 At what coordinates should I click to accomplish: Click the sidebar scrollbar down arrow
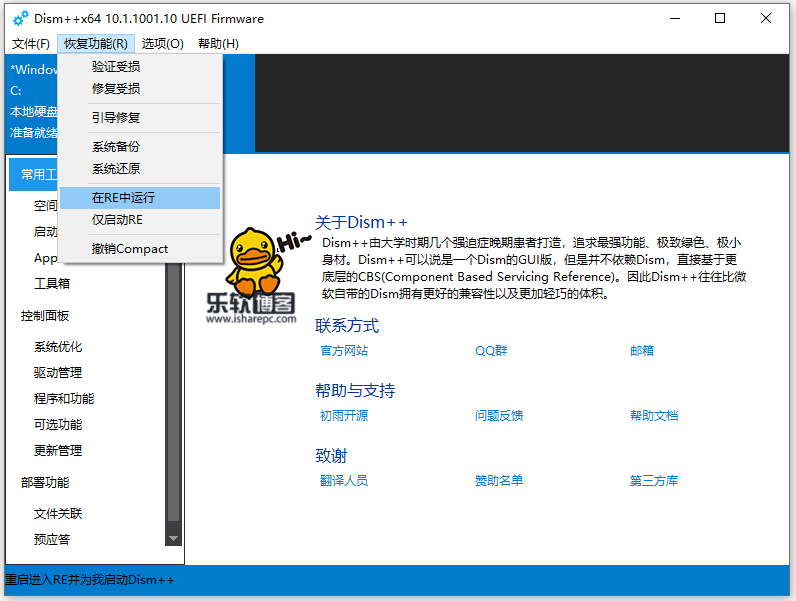tap(174, 538)
